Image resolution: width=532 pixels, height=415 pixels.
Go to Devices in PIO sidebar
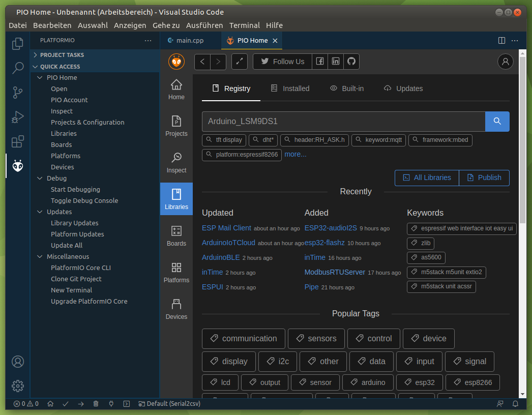pyautogui.click(x=176, y=309)
